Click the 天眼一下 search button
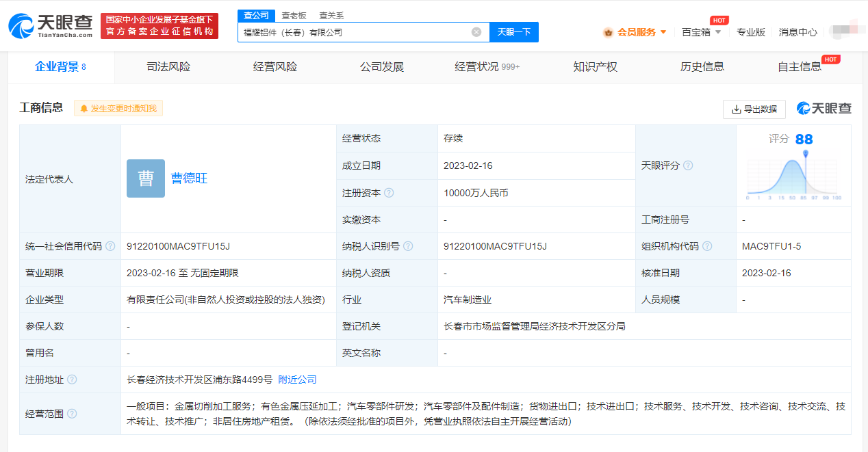 (514, 32)
